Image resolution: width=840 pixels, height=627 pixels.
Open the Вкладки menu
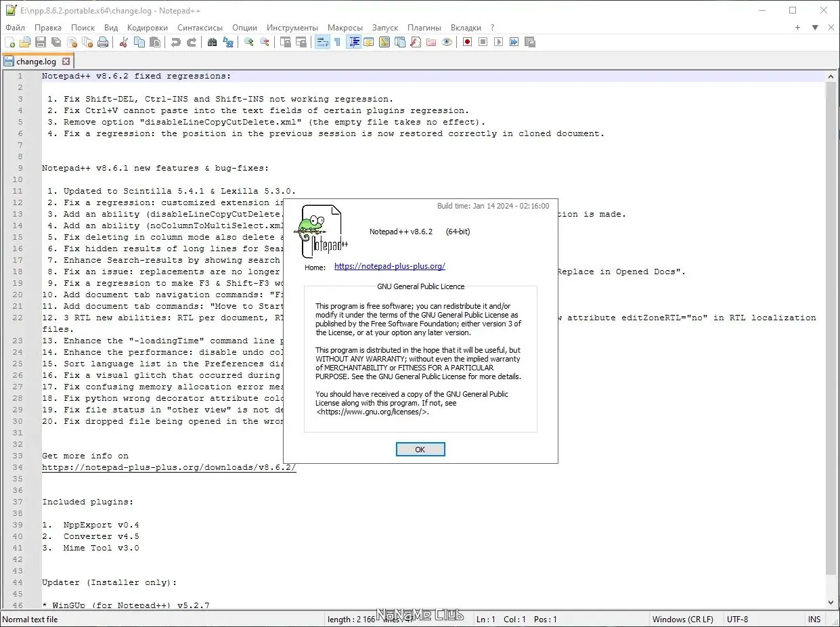(466, 28)
